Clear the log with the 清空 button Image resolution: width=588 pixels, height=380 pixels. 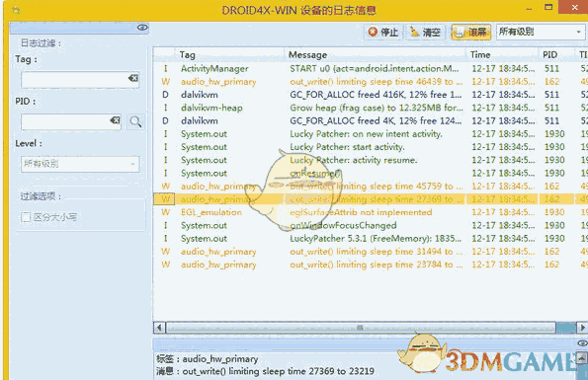pyautogui.click(x=425, y=33)
